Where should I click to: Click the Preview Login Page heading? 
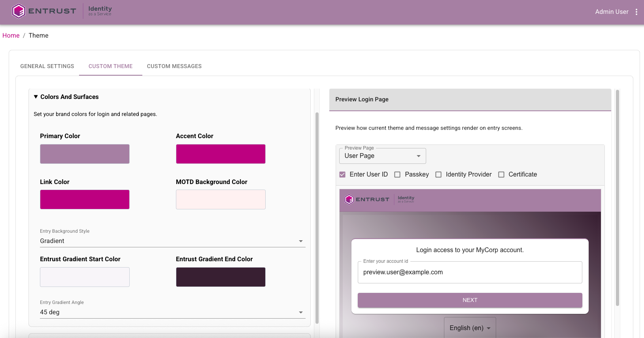click(362, 99)
